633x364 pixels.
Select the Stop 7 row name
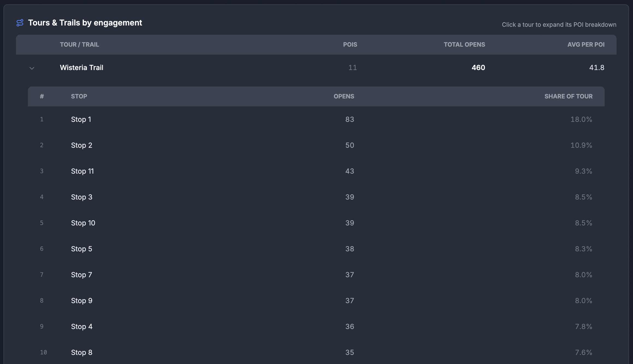pyautogui.click(x=81, y=275)
